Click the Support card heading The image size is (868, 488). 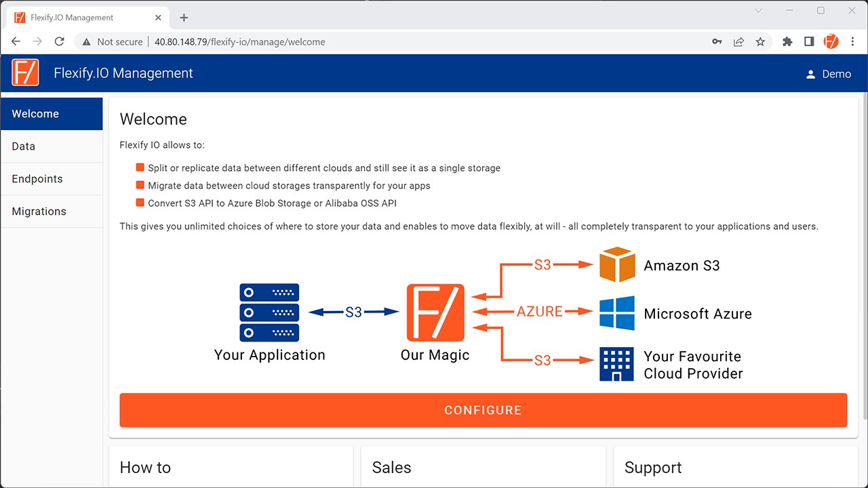pyautogui.click(x=653, y=468)
